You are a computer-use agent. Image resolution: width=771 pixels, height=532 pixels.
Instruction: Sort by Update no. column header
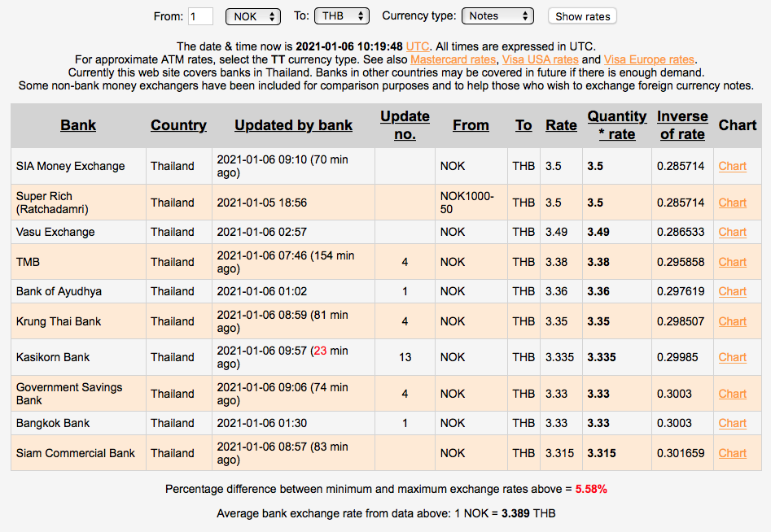tap(405, 125)
